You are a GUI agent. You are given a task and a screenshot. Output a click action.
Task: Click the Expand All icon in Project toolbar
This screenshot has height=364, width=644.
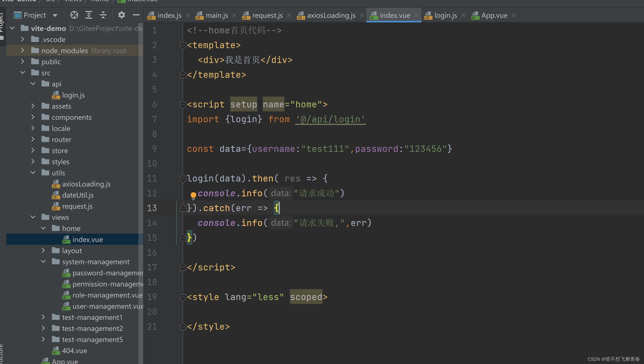click(89, 15)
